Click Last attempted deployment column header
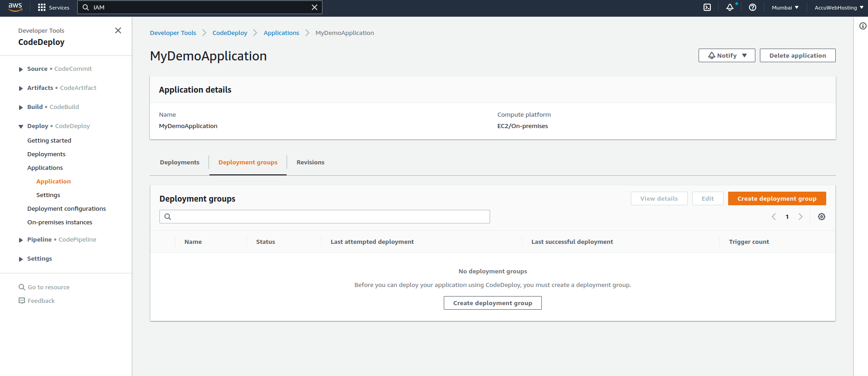This screenshot has width=868, height=376. pos(372,242)
